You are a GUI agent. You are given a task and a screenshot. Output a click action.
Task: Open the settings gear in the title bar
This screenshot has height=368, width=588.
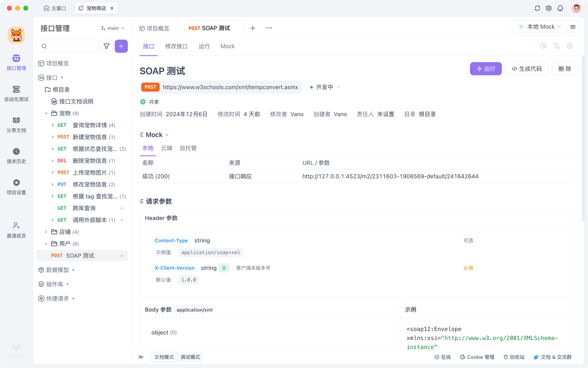point(549,8)
